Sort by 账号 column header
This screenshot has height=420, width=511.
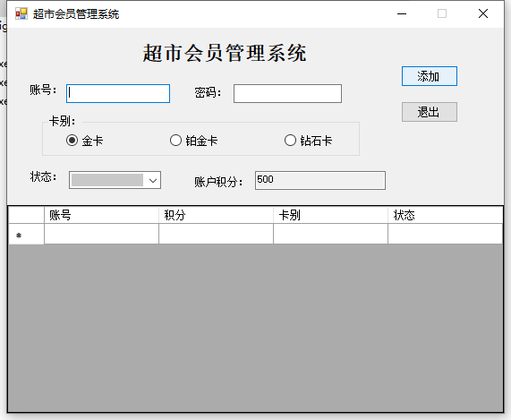101,215
